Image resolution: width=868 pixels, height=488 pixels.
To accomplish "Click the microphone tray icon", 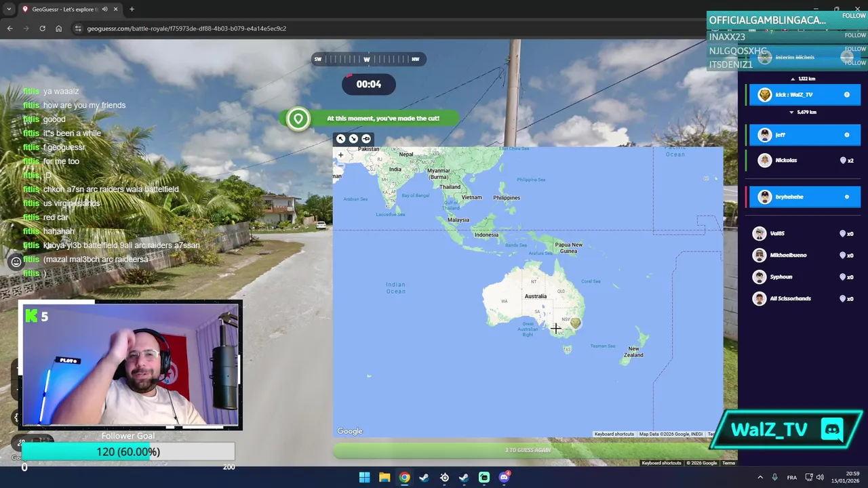I will coord(774,477).
